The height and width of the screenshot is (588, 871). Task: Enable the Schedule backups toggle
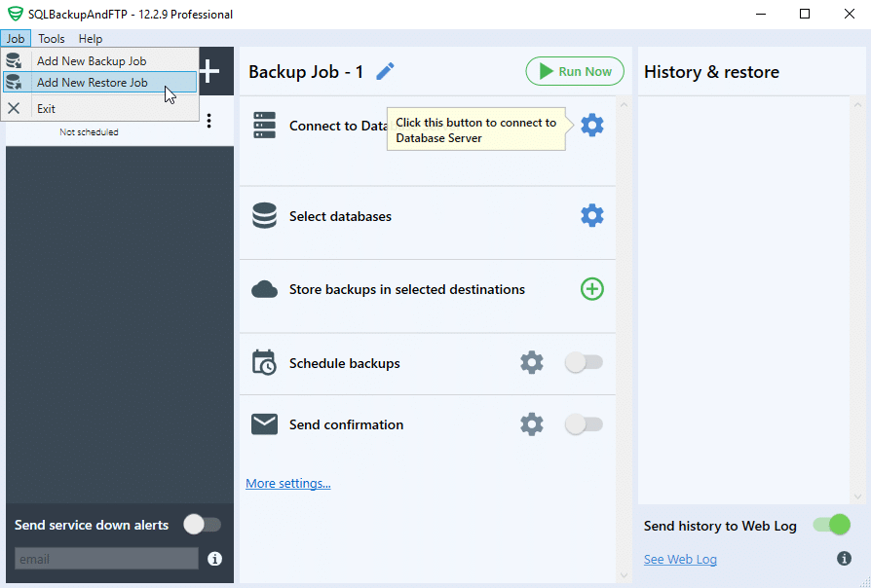click(584, 361)
